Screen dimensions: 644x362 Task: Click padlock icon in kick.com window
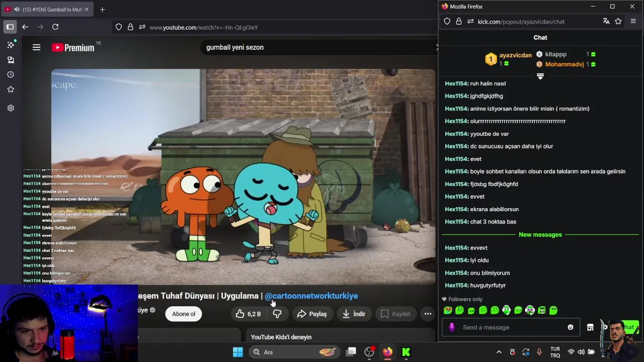pyautogui.click(x=459, y=22)
